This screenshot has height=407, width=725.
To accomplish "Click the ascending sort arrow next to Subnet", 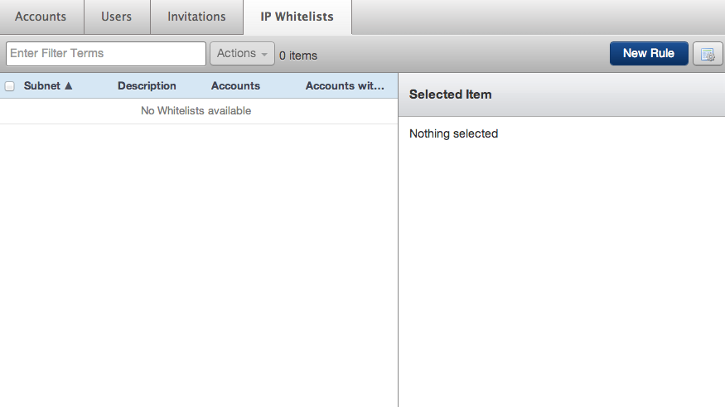I will pos(68,86).
